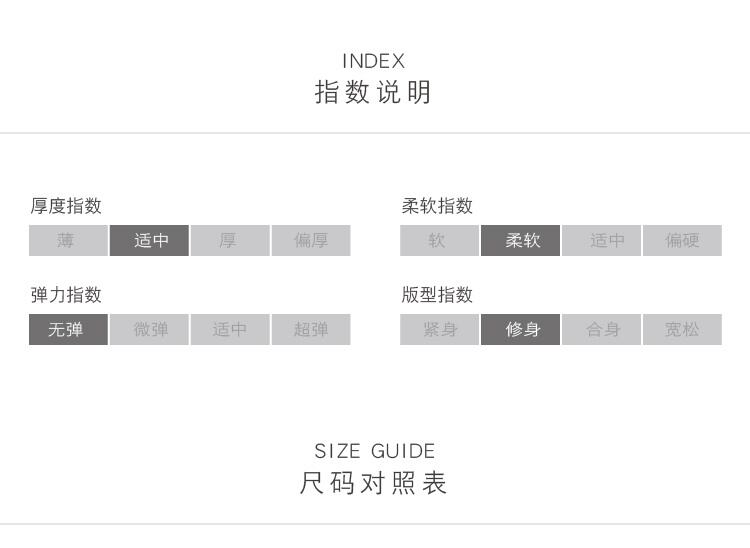Choose 适中 in the 柔软指数 row

click(601, 240)
